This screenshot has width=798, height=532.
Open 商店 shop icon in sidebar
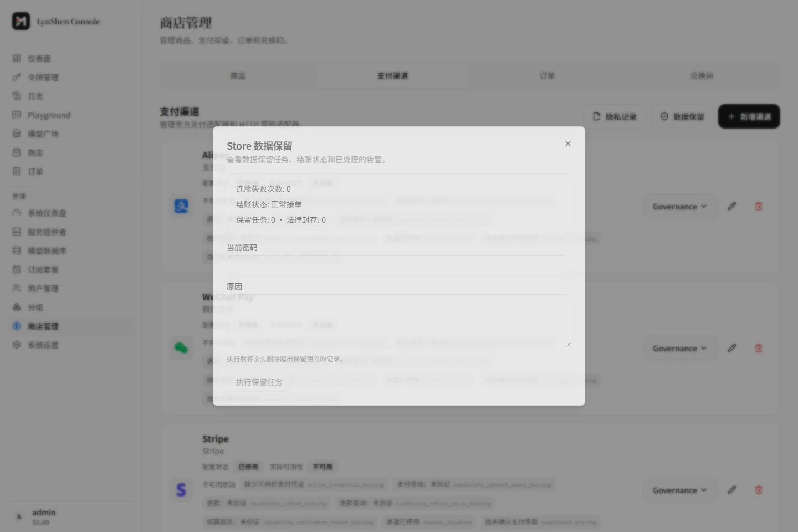tap(17, 152)
